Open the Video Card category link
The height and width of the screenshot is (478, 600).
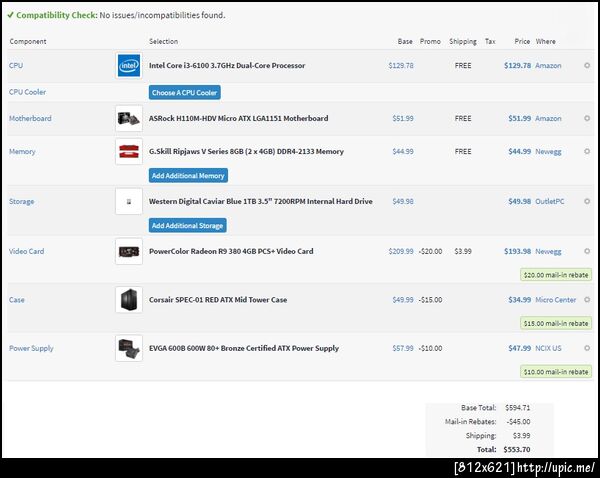click(26, 251)
